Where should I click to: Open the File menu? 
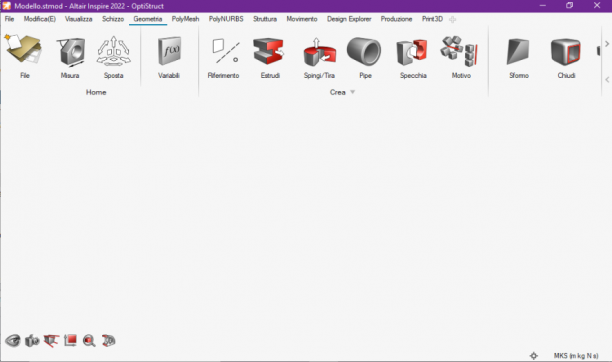tap(9, 19)
